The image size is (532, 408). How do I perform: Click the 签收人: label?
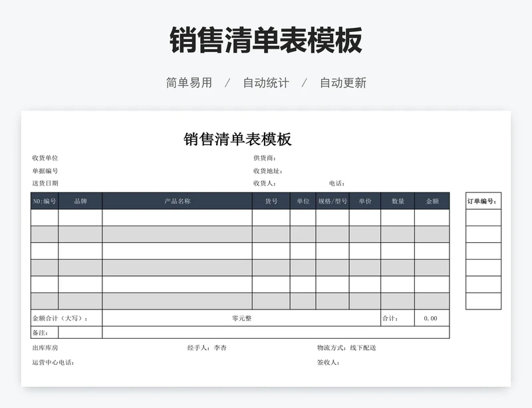click(x=328, y=363)
